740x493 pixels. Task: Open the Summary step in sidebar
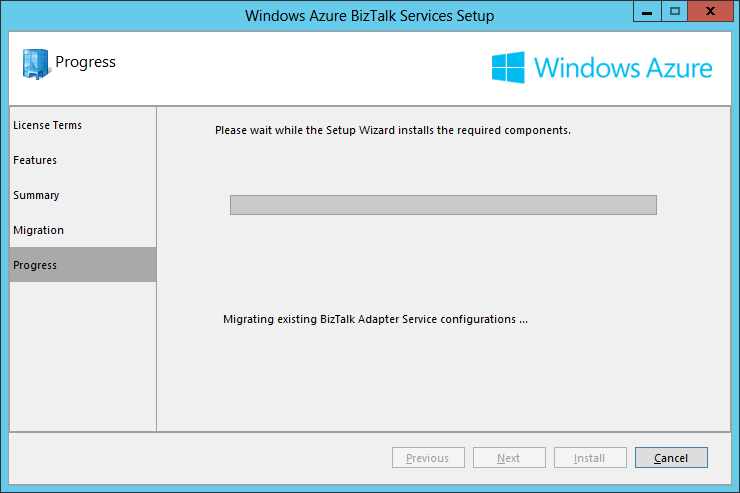(36, 195)
